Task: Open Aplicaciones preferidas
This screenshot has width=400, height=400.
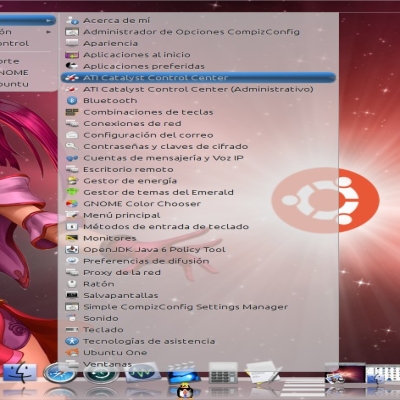Action: click(198, 66)
